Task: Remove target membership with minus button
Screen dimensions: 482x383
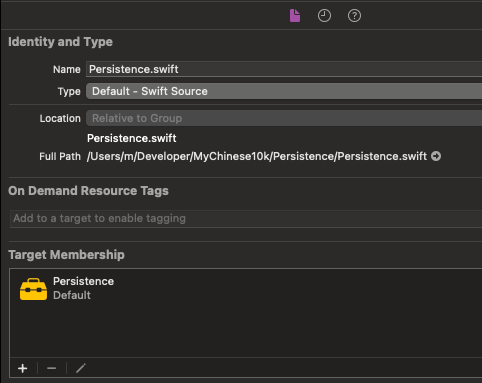Action: pyautogui.click(x=52, y=368)
